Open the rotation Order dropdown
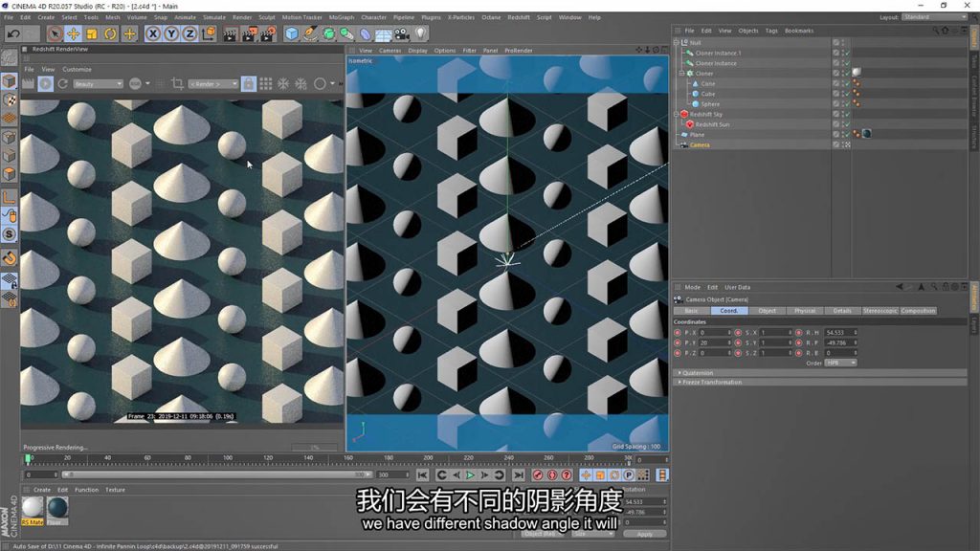Viewport: 980px width, 551px height. [x=840, y=363]
